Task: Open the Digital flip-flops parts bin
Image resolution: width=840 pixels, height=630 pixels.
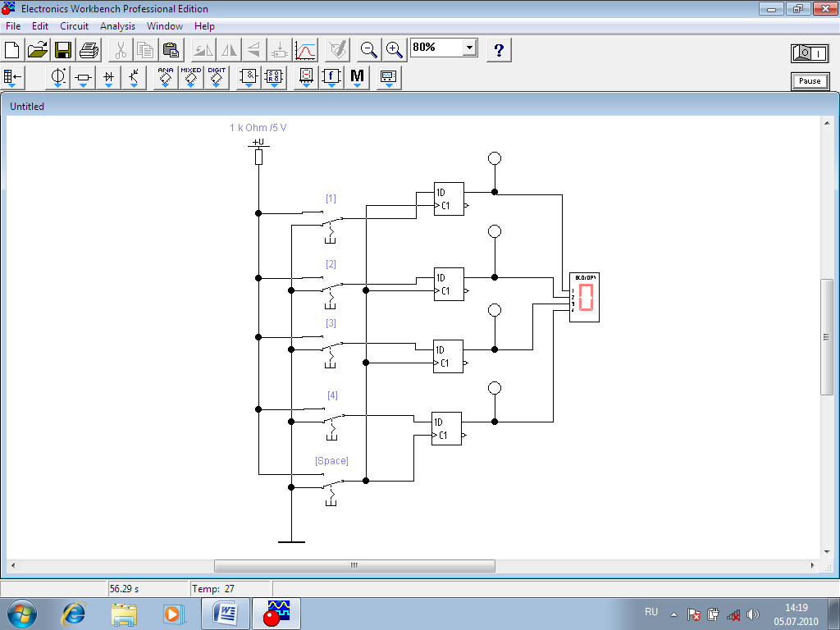Action: click(x=274, y=78)
